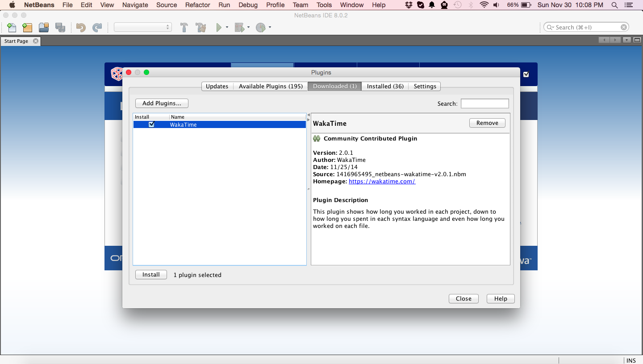Click the Debug Project toolbar icon

[239, 27]
